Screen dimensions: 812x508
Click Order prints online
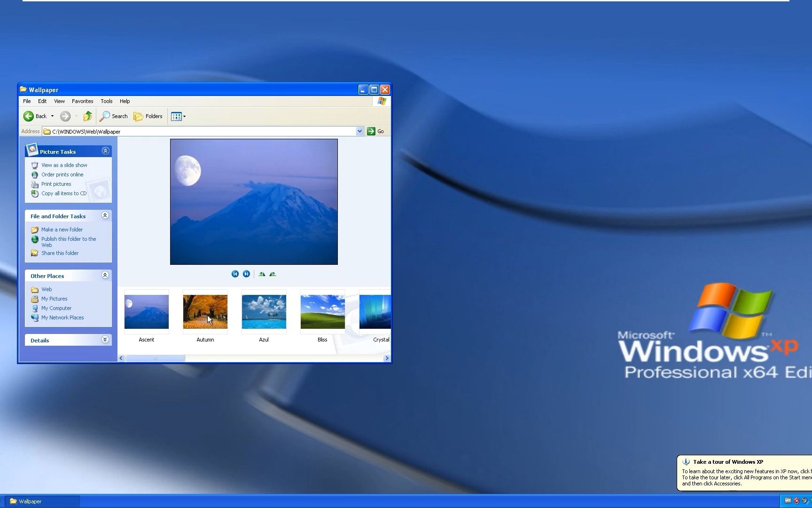pos(62,175)
